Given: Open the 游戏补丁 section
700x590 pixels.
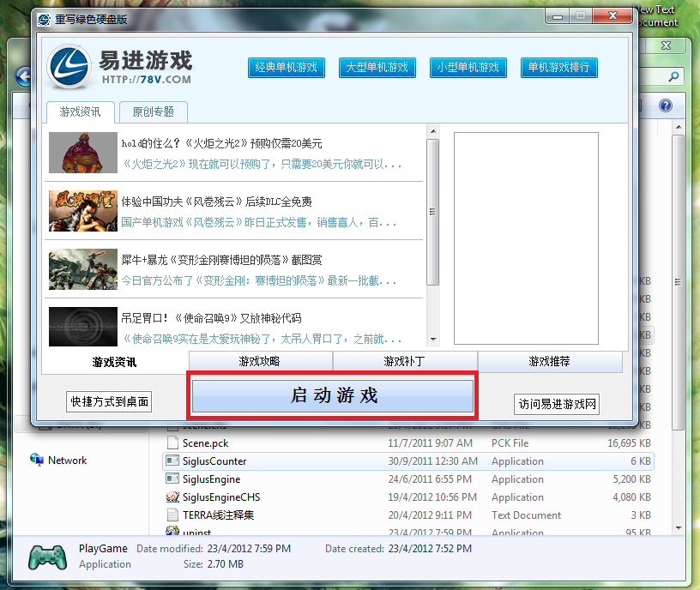Looking at the screenshot, I should 404,361.
